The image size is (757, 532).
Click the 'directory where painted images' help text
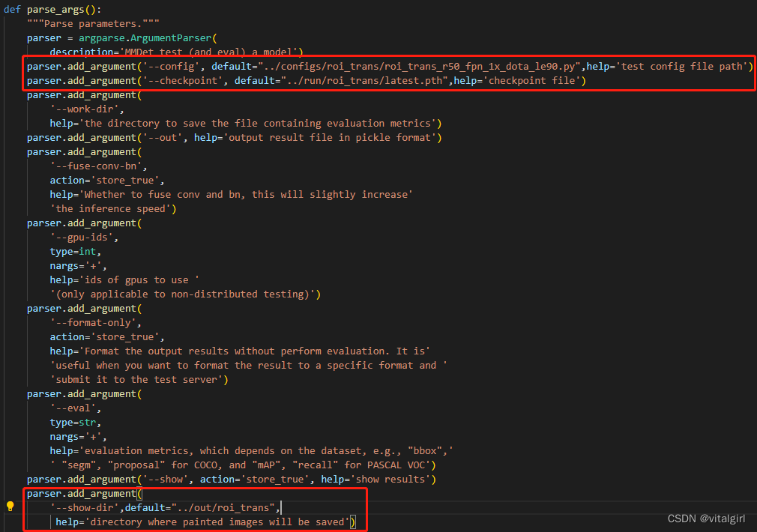pos(217,522)
